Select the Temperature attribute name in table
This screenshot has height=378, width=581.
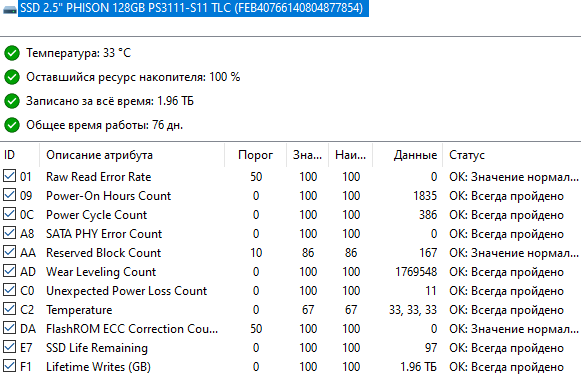79,310
